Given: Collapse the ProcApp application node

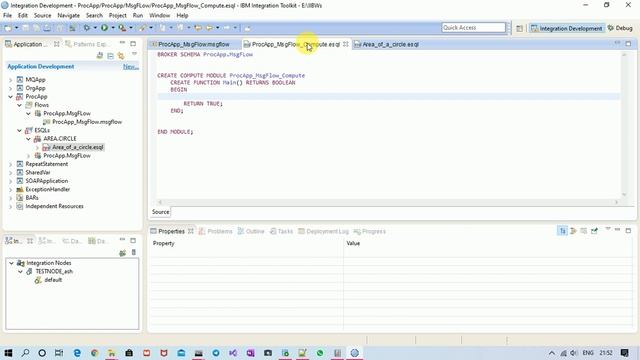Looking at the screenshot, I should (11, 97).
